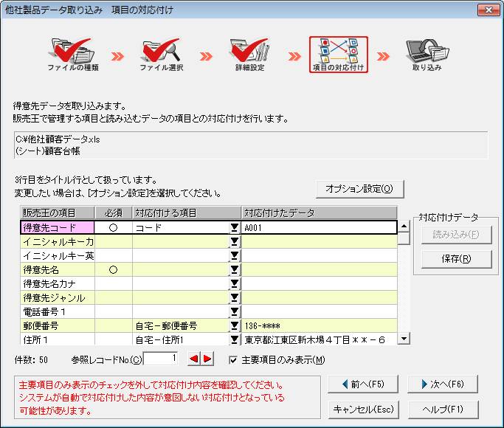Open dropdown for イニシャルキー英 row
The width and height of the screenshot is (504, 428).
(x=235, y=255)
